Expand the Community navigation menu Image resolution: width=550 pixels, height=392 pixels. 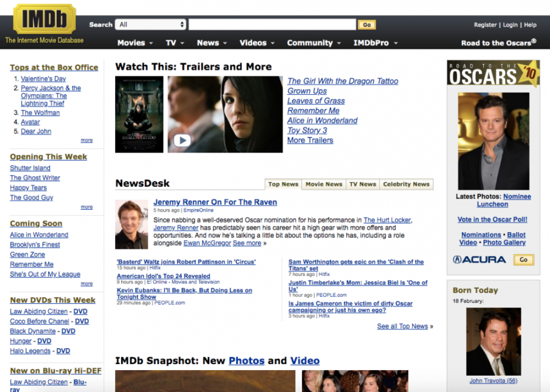pos(314,43)
